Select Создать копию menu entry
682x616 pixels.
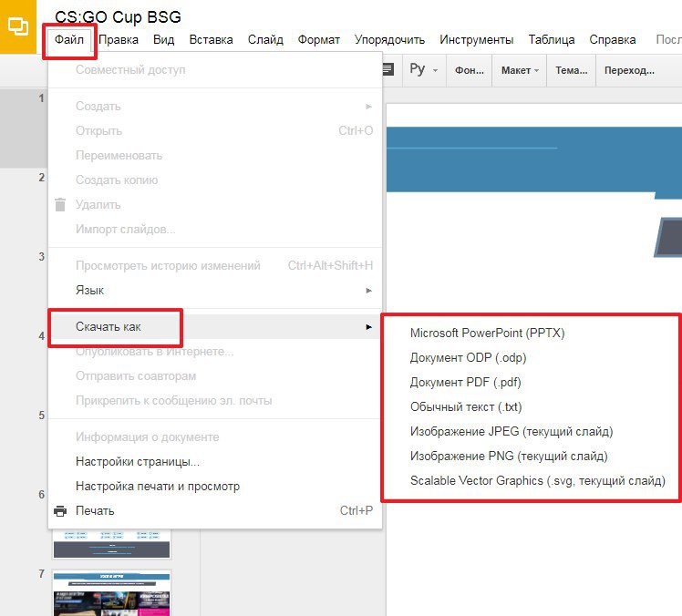click(x=215, y=180)
